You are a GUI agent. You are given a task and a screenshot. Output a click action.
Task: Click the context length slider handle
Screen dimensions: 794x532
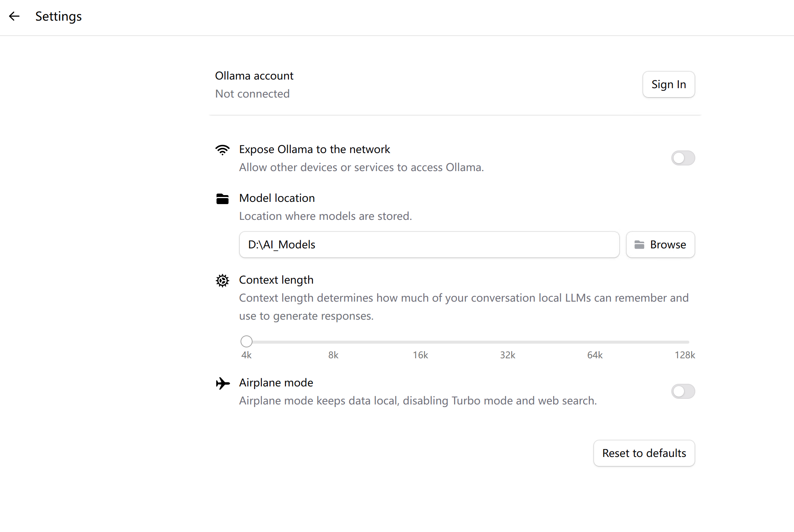coord(247,341)
